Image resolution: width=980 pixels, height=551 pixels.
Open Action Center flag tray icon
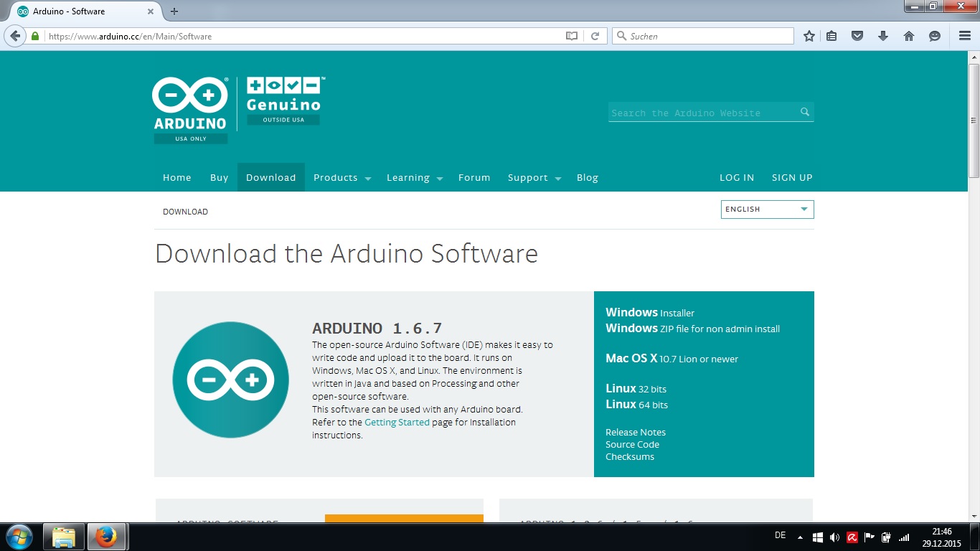pos(870,537)
